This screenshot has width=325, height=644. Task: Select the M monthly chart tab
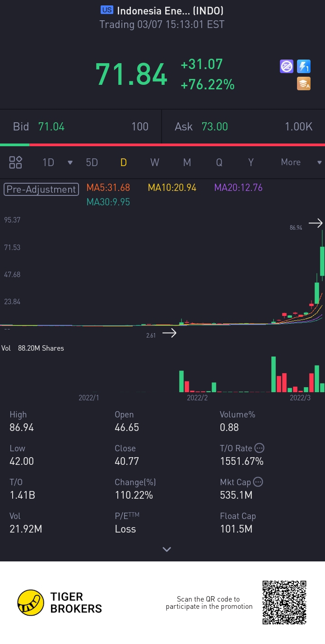coord(187,162)
